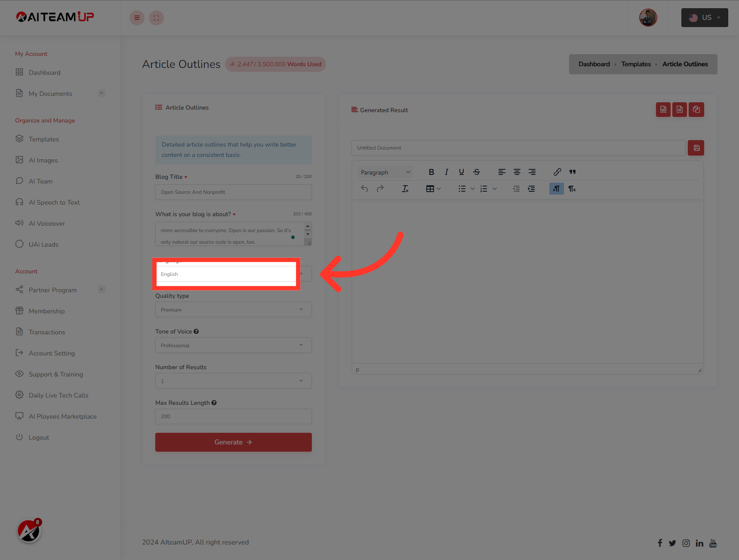739x560 pixels.
Task: Undo the last edit
Action: coord(364,189)
